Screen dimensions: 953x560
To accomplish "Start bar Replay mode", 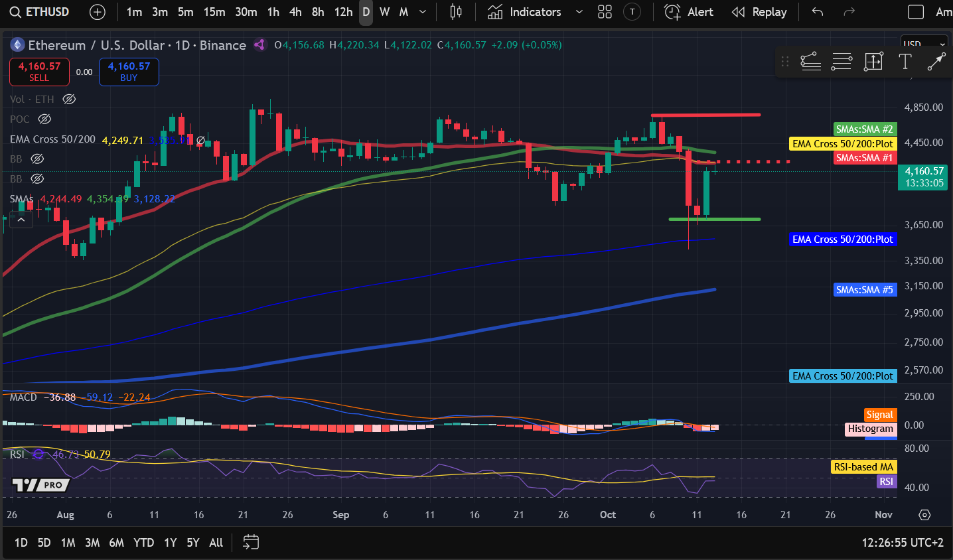I will tap(759, 12).
